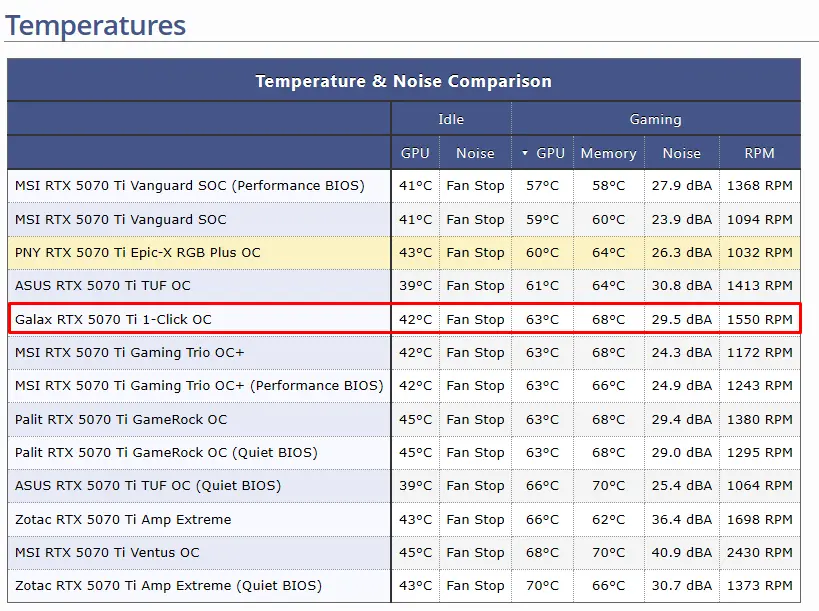Select Galax RTX 5070 Ti 1-Click OC name
This screenshot has width=819, height=611.
[113, 319]
